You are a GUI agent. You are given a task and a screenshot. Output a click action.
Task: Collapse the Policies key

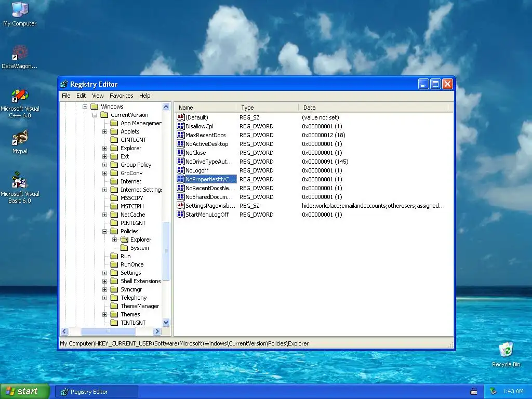pyautogui.click(x=104, y=231)
